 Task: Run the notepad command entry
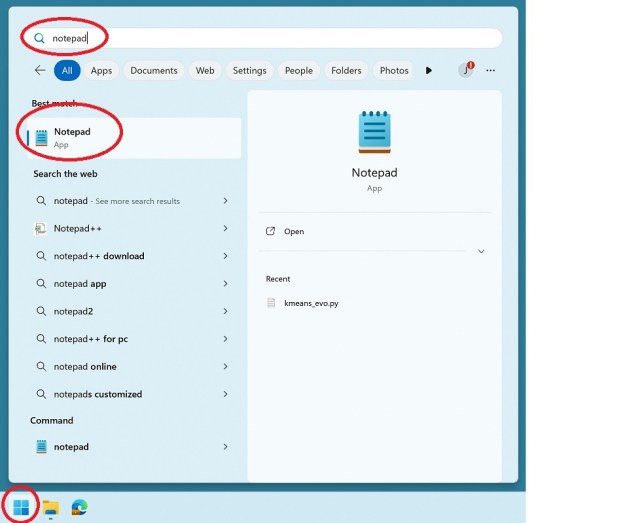point(71,447)
